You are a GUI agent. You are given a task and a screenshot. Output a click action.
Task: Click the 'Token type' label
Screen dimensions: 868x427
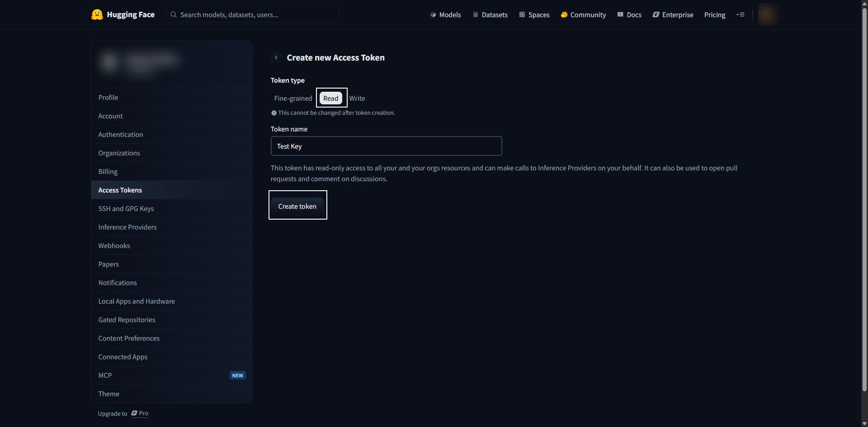[288, 80]
